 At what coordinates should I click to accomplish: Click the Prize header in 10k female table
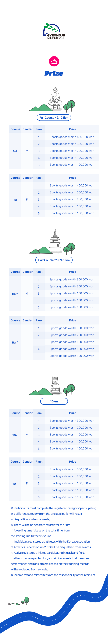[72, 462]
